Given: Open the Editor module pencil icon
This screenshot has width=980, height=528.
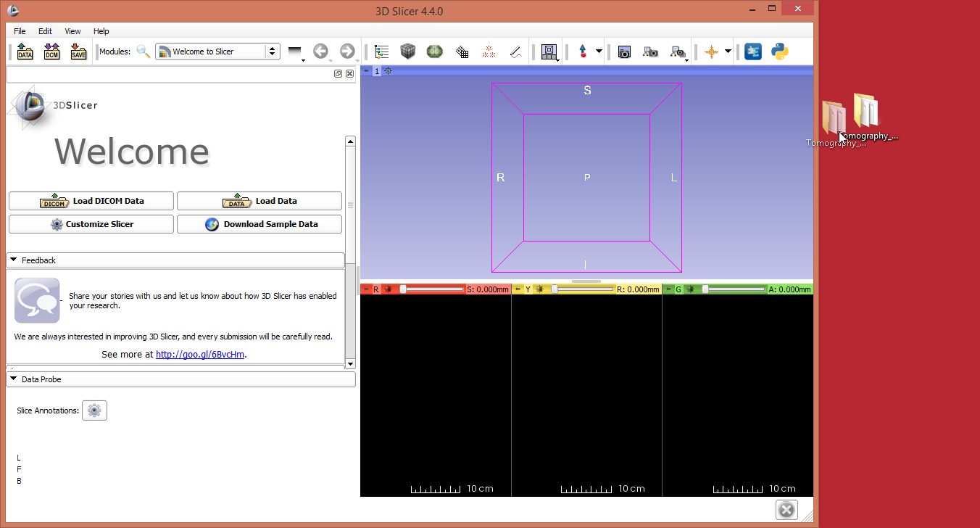Looking at the screenshot, I should tap(515, 51).
